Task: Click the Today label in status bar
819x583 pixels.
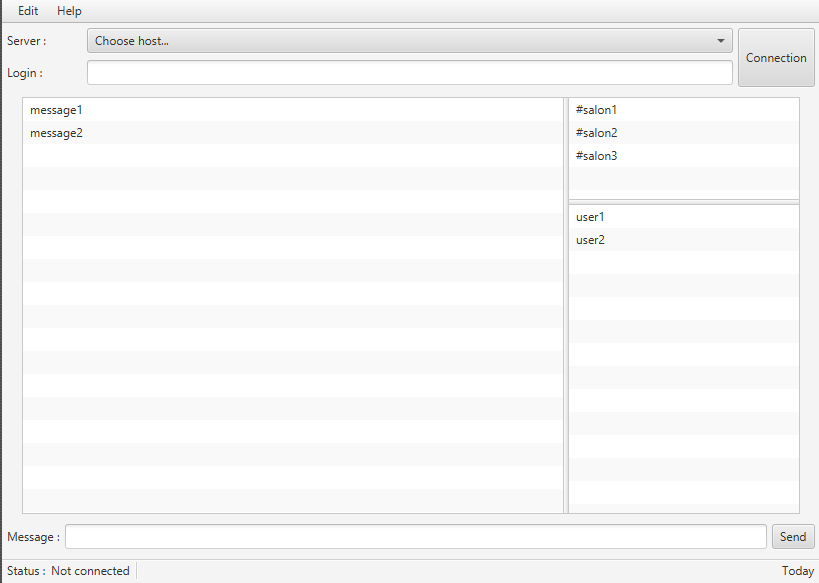Action: [x=798, y=571]
